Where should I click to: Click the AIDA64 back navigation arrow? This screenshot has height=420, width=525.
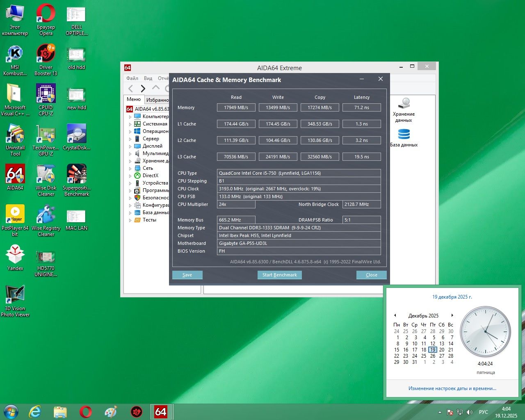point(131,88)
